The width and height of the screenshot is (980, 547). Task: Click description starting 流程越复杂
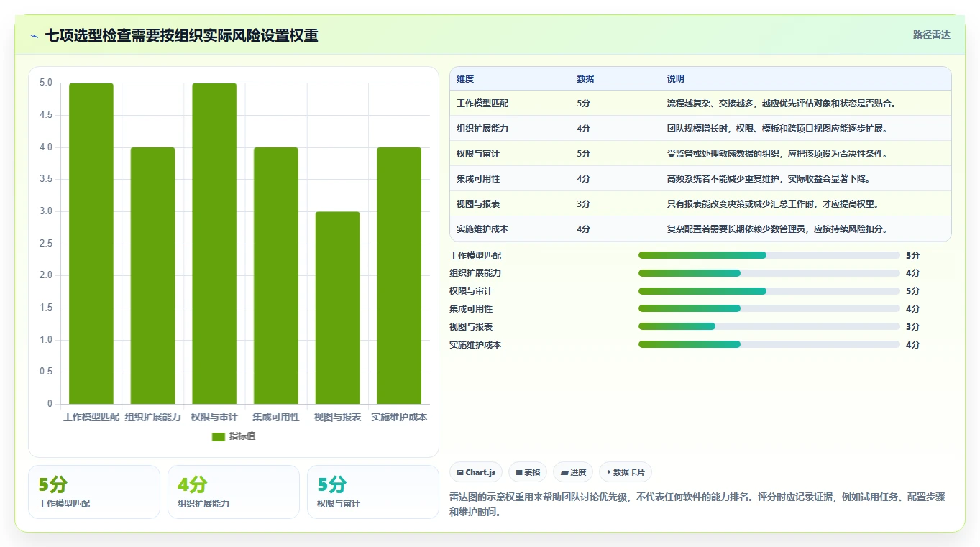pyautogui.click(x=782, y=104)
